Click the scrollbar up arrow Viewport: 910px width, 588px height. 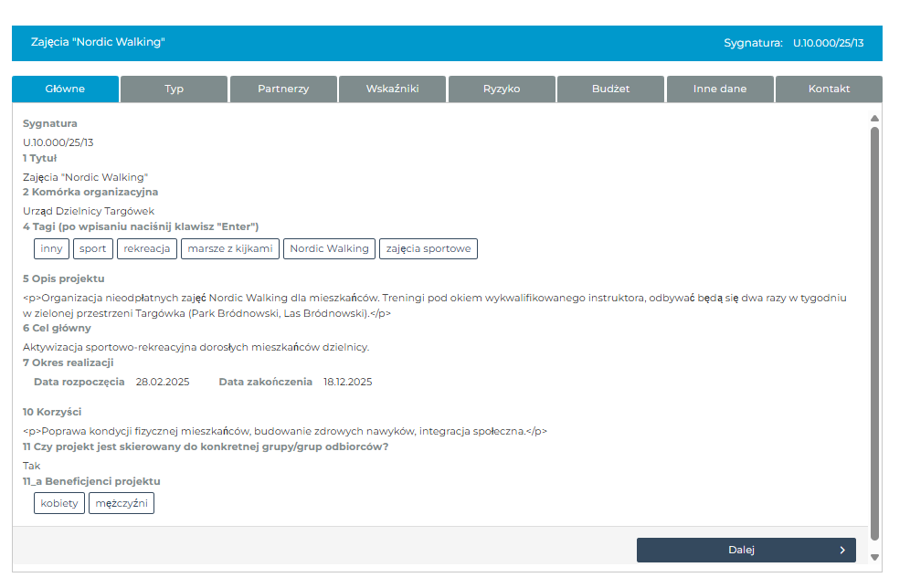pyautogui.click(x=874, y=119)
